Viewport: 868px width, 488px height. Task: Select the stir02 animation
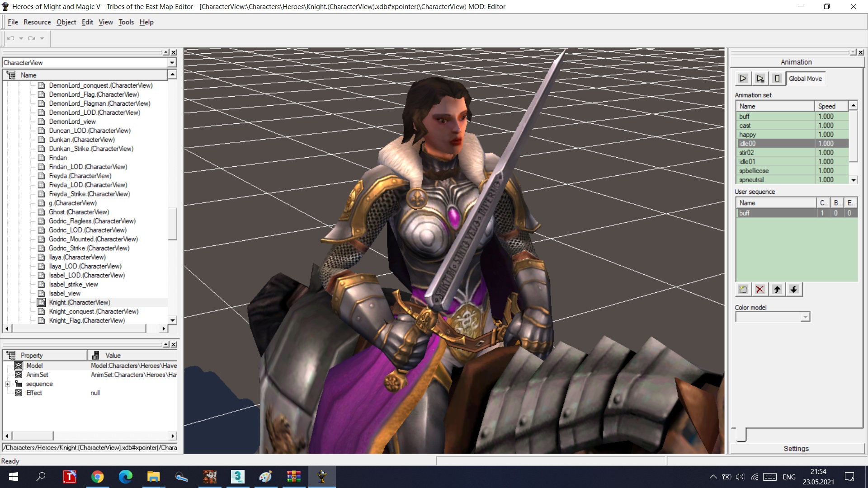[x=792, y=153]
